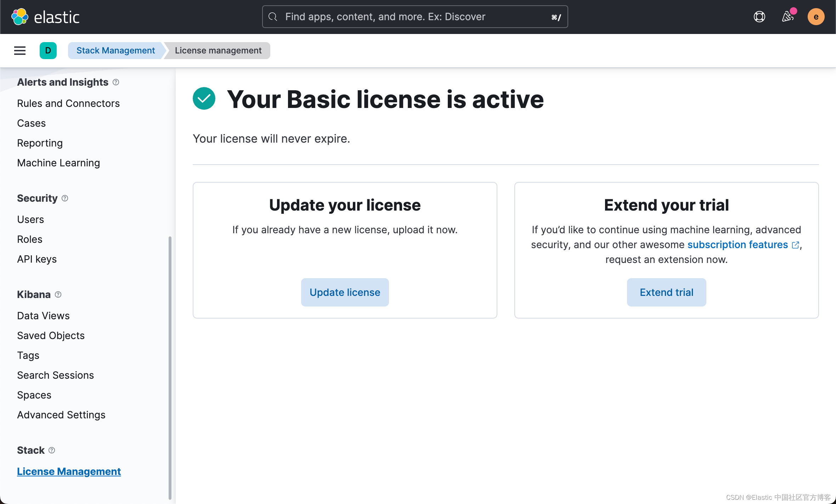Open the 'D' space selector icon
836x504 pixels.
pos(48,50)
